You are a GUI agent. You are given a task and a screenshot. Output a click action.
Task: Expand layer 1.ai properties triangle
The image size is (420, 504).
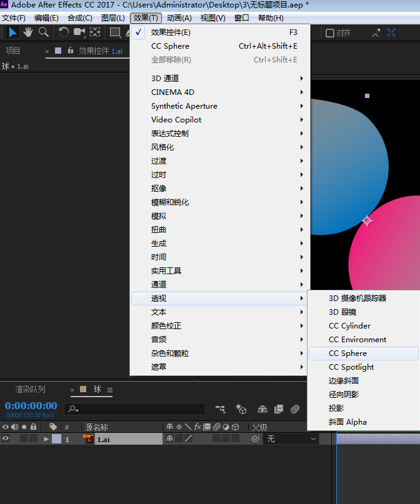pos(46,439)
